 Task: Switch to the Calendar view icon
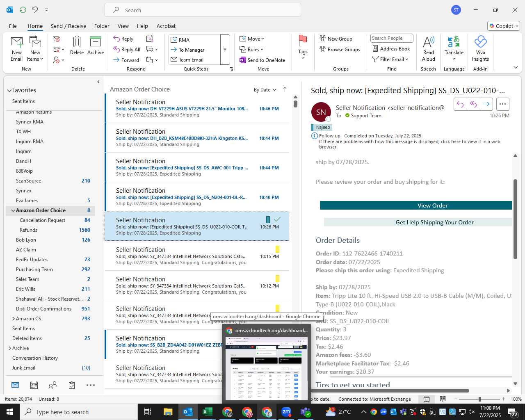click(34, 385)
